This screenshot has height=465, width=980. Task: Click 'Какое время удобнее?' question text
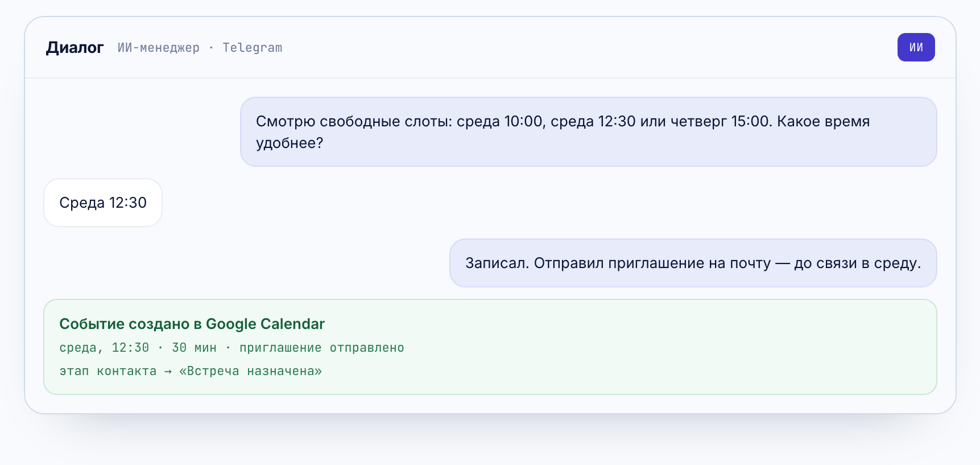click(x=563, y=132)
